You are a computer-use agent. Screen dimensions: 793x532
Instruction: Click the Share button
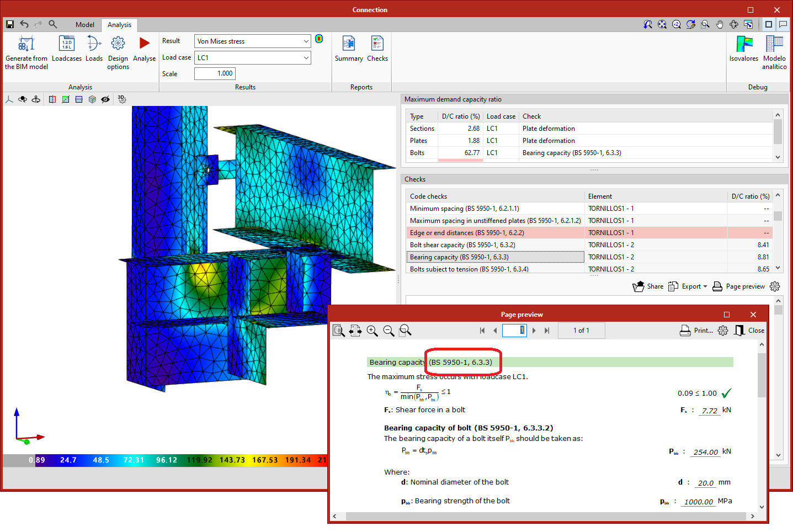[x=648, y=286]
